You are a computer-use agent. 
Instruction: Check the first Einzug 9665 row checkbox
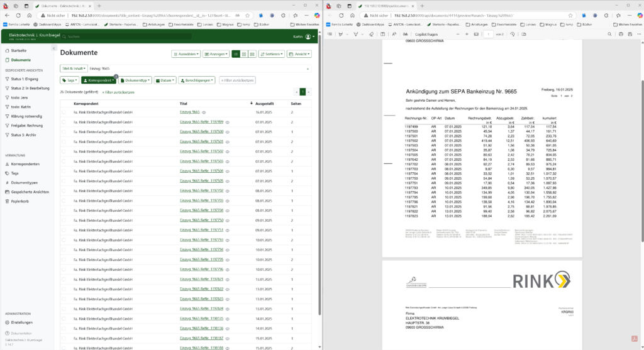64,112
